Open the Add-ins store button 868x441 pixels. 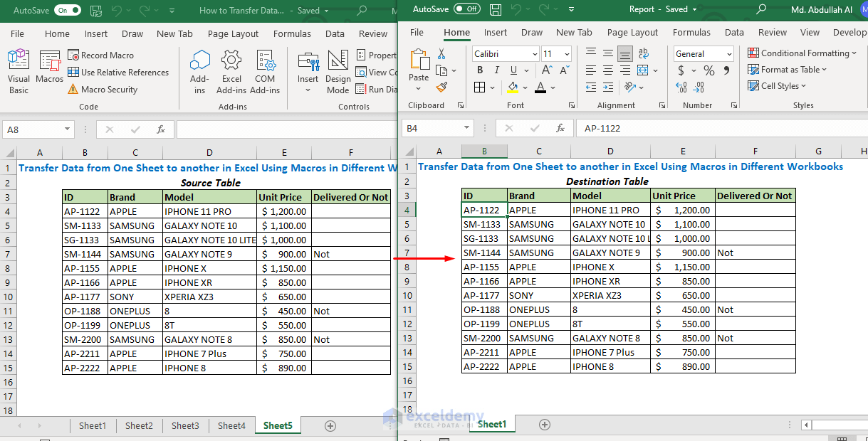(199, 72)
